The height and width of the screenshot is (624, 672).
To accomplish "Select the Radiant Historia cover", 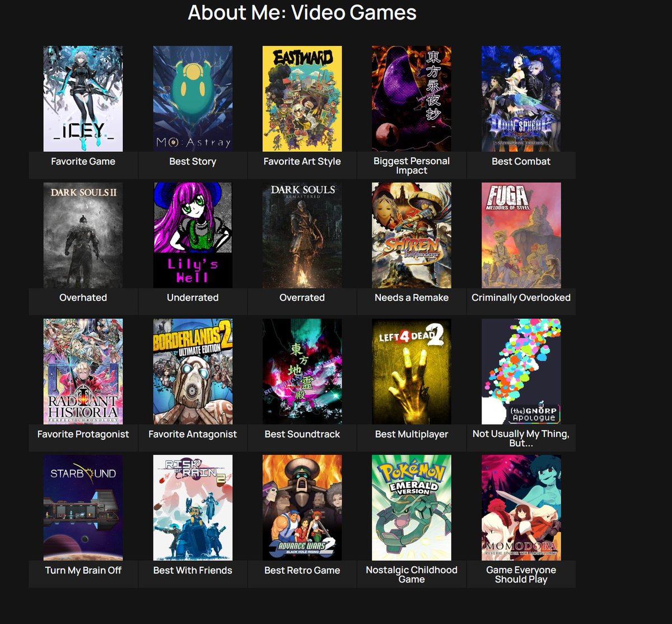I will pos(83,371).
